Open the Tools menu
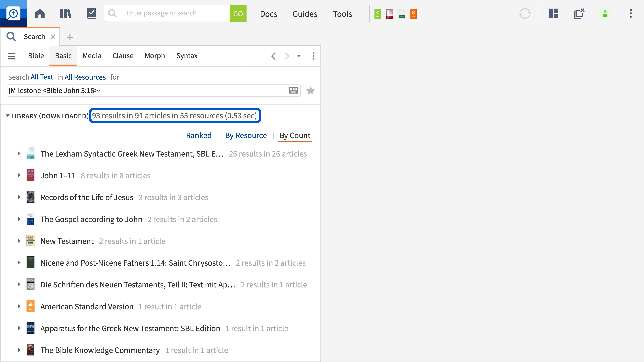Image resolution: width=644 pixels, height=362 pixels. tap(342, 14)
